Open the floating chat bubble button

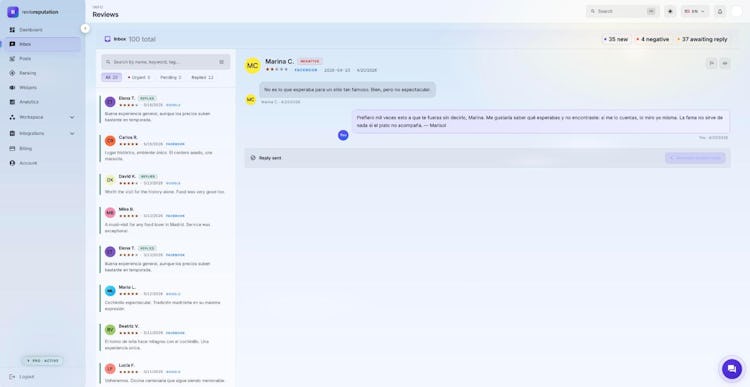coord(731,369)
